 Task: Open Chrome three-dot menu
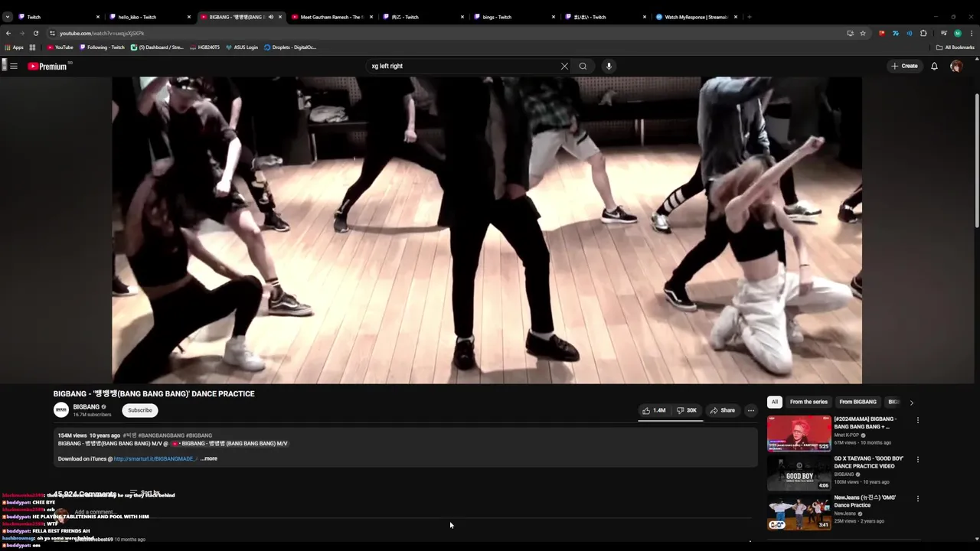coord(972,33)
